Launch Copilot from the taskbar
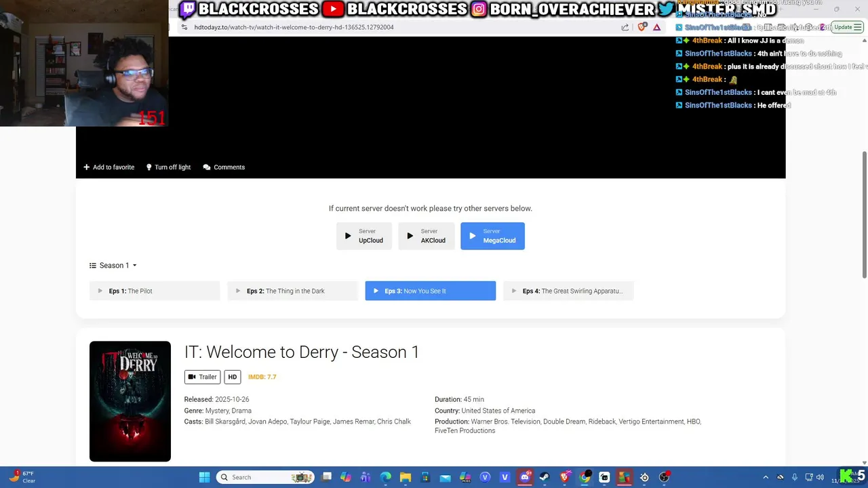 [346, 477]
